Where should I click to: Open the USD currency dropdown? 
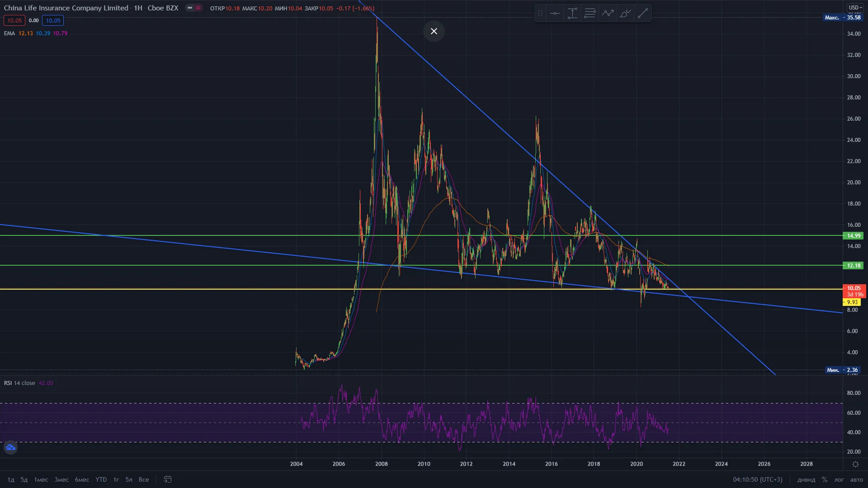pos(855,7)
